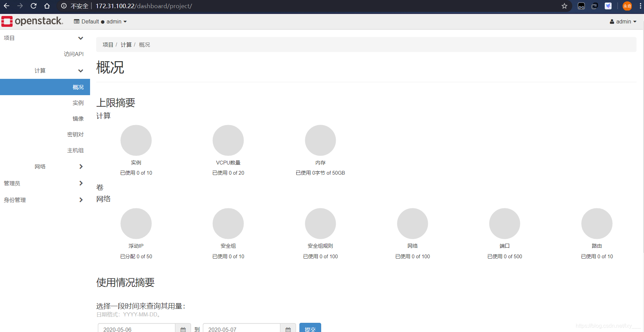The image size is (644, 332).
Task: Click the blue bird extension icon
Action: 608,6
